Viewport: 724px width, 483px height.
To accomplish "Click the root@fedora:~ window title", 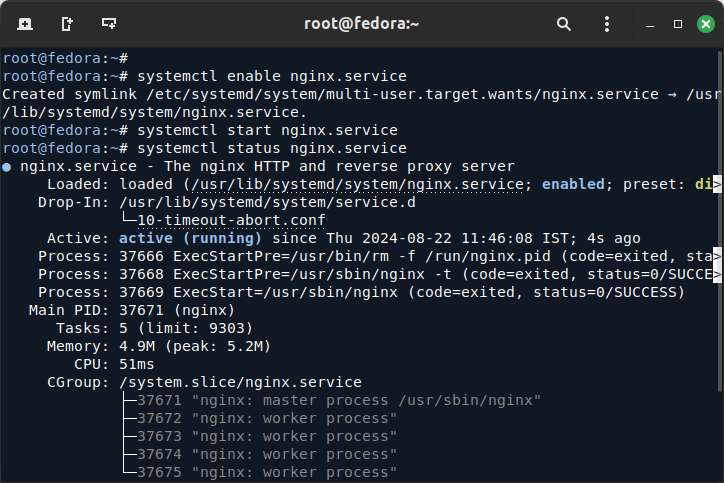I will (361, 24).
